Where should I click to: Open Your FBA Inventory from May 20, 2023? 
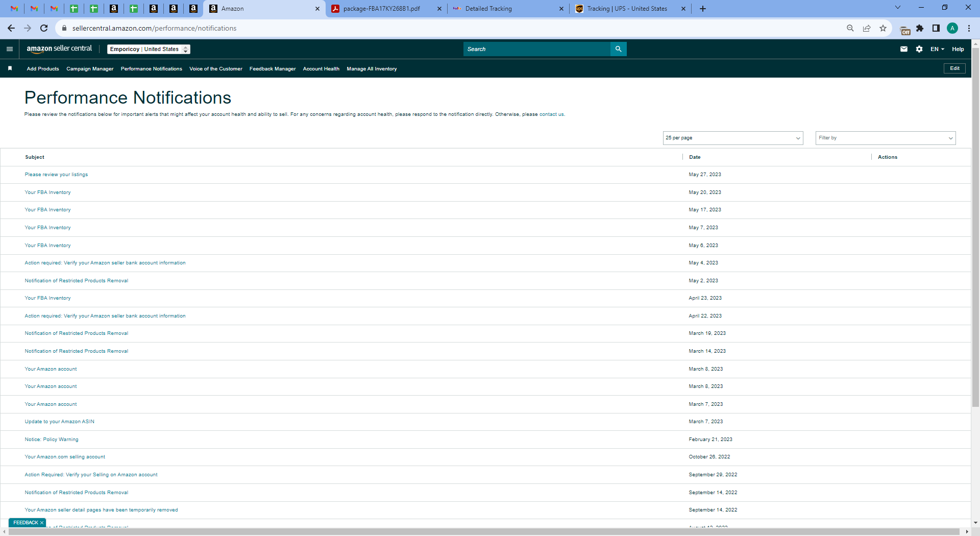[x=47, y=192]
